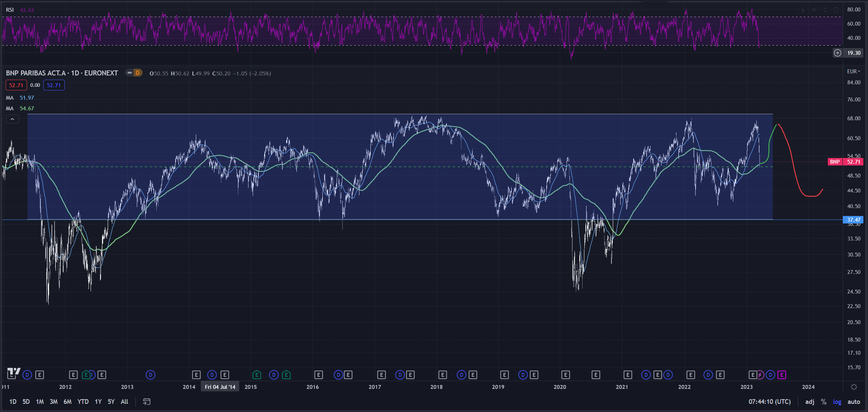Open the 2014 dividend marker
The width and height of the screenshot is (868, 412).
[x=212, y=375]
